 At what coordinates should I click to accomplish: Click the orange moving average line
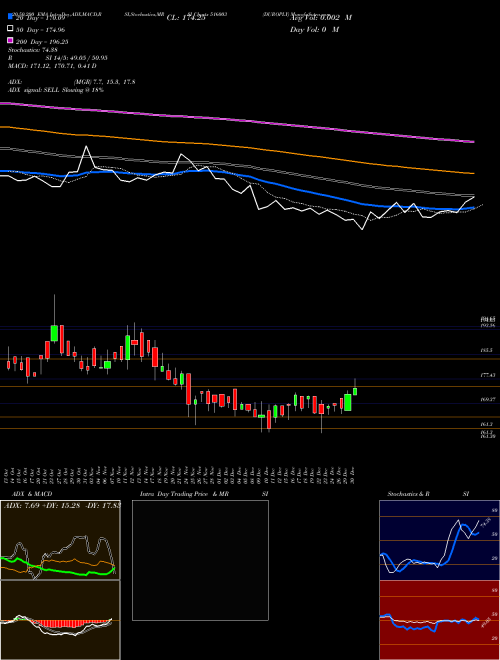click(236, 146)
